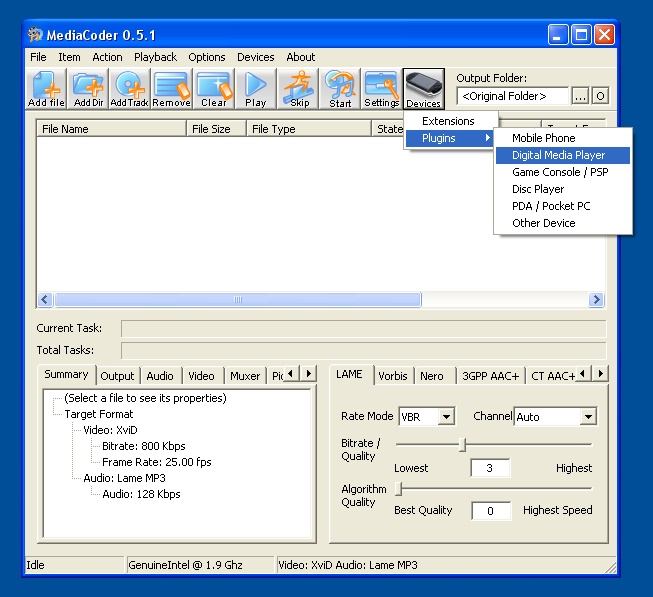This screenshot has height=597, width=653.
Task: Click the Add Dir folder icon
Action: pos(88,89)
